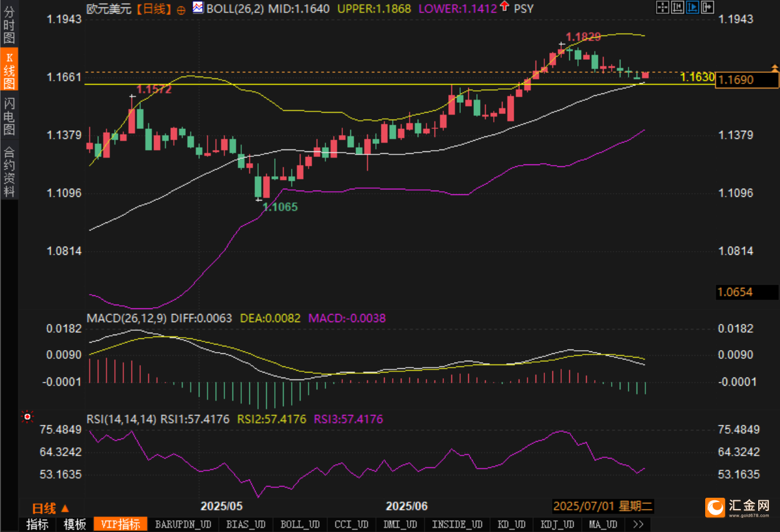Screen dimensions: 780x532
Task: Click the crosshair cursor icon at top right
Action: 663,7
